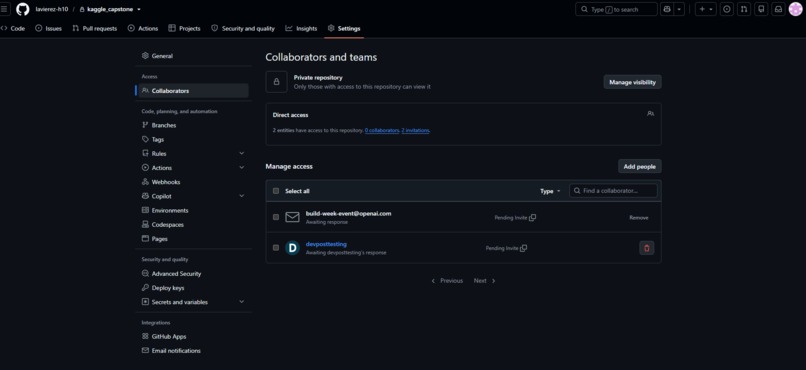Open Codespaces settings

(194, 225)
